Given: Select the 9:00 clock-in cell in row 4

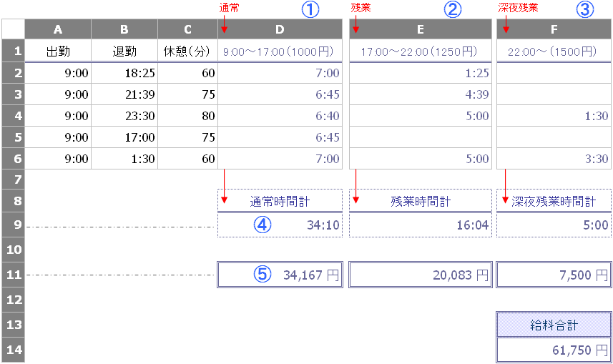Looking at the screenshot, I should (58, 116).
